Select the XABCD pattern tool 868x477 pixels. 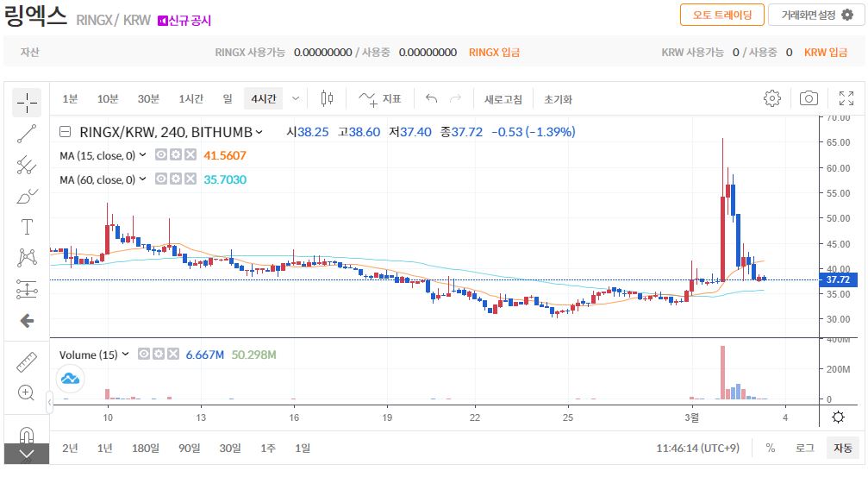coord(27,258)
